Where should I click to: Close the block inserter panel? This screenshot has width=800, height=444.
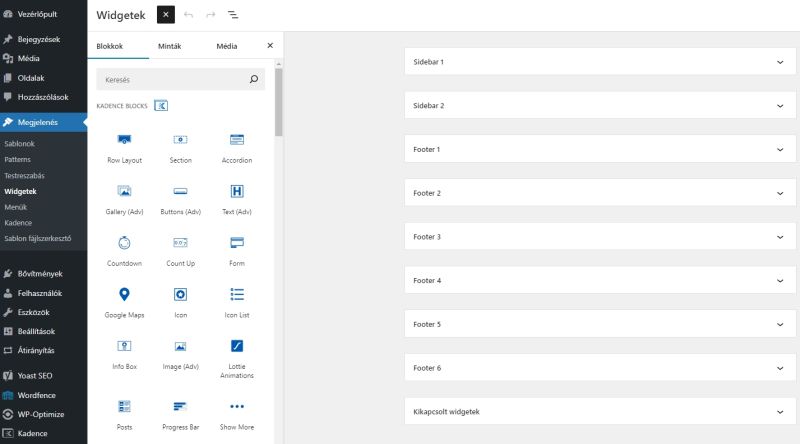click(269, 46)
